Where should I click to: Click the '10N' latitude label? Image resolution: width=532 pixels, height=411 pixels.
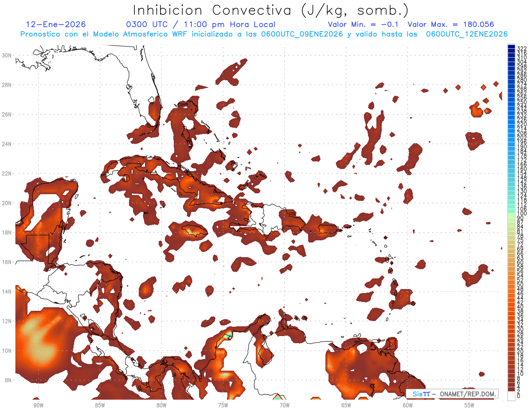coord(7,351)
